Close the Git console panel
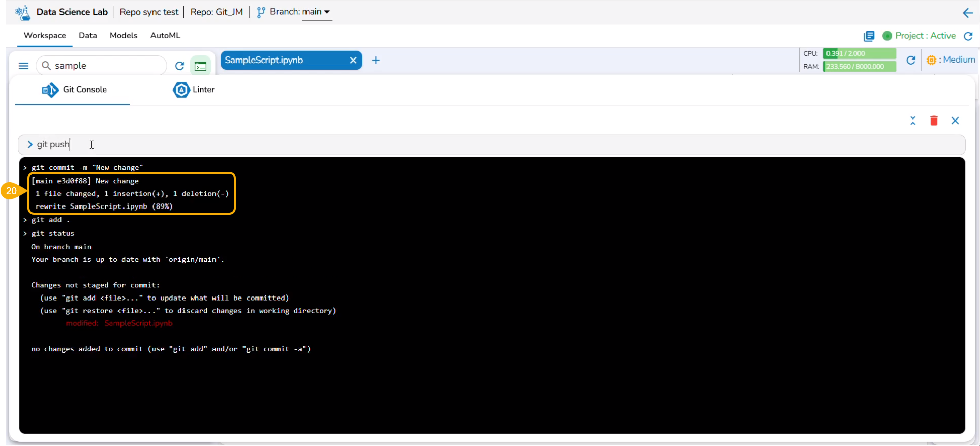The height and width of the screenshot is (446, 980). click(955, 121)
